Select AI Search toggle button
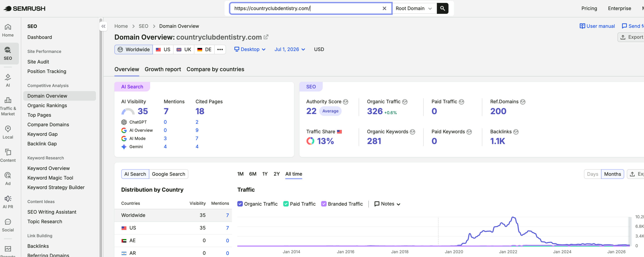 [x=135, y=174]
